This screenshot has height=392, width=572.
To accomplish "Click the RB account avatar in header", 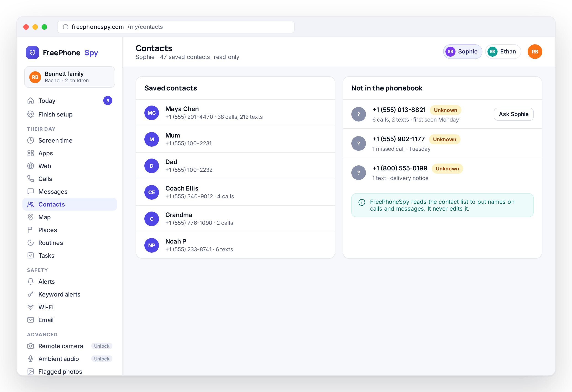I will pyautogui.click(x=535, y=52).
